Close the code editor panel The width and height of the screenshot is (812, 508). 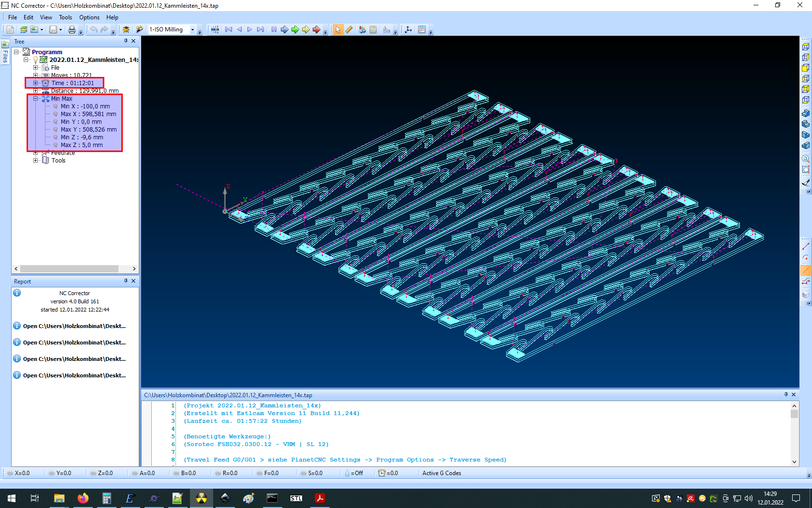(794, 395)
